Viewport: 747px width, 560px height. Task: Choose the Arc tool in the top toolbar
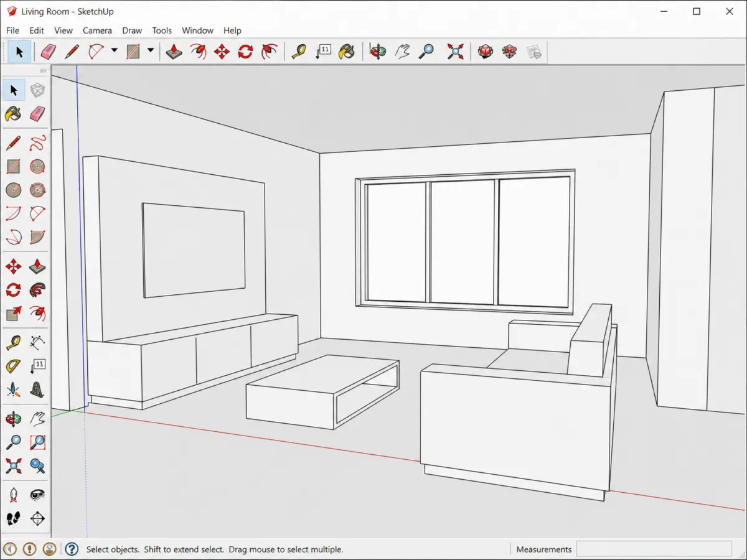(96, 52)
